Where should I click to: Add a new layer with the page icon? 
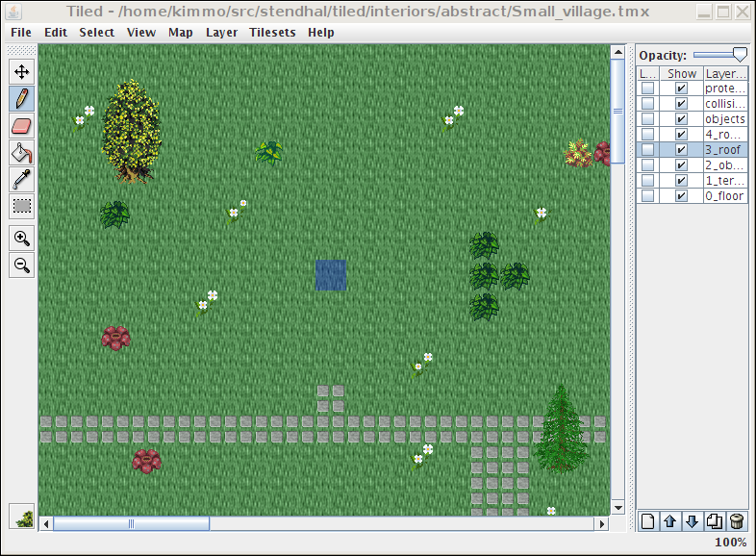(648, 521)
